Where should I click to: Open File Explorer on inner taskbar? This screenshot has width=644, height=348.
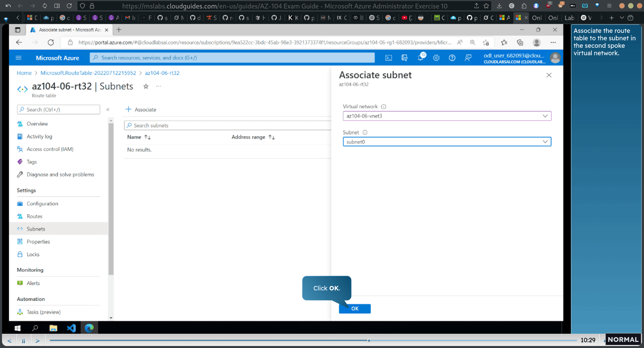53,328
